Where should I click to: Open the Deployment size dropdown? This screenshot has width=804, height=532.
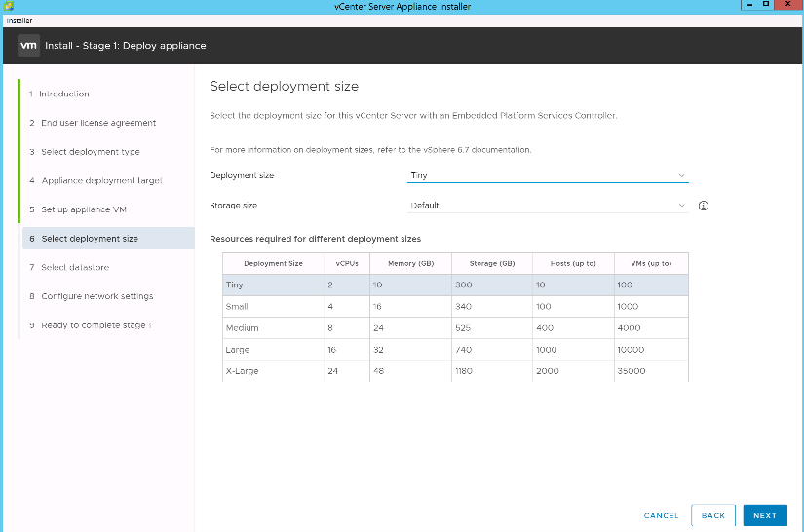click(548, 175)
